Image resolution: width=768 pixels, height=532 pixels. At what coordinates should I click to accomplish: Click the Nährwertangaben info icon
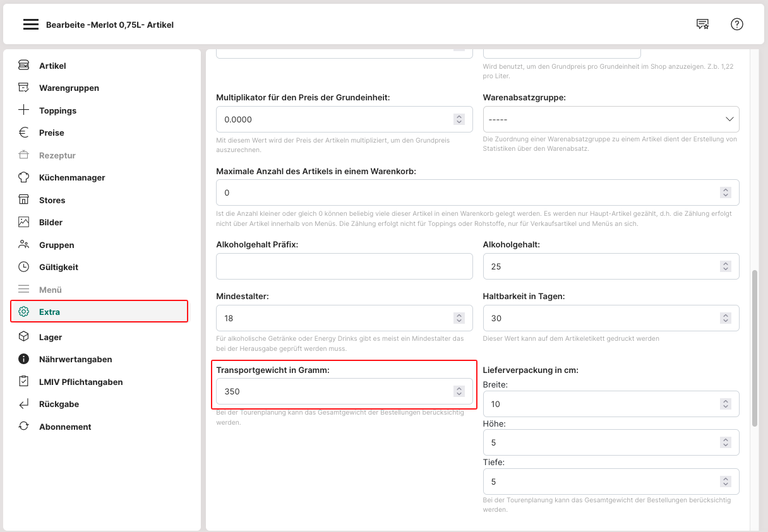coord(24,359)
